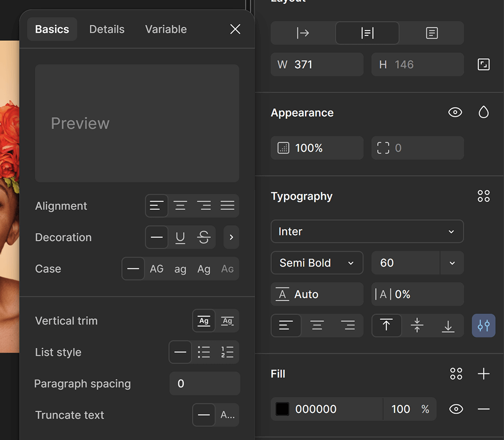Open the Semi Bold weight dropdown
This screenshot has height=440, width=504.
(317, 263)
